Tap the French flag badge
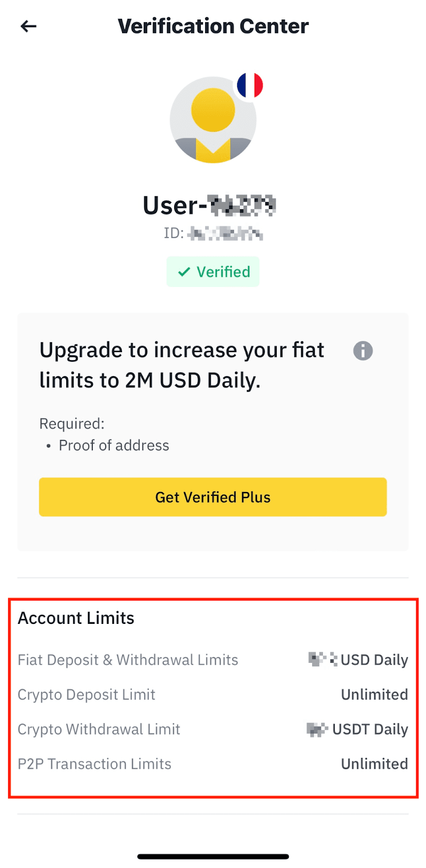The width and height of the screenshot is (426, 868). (250, 86)
